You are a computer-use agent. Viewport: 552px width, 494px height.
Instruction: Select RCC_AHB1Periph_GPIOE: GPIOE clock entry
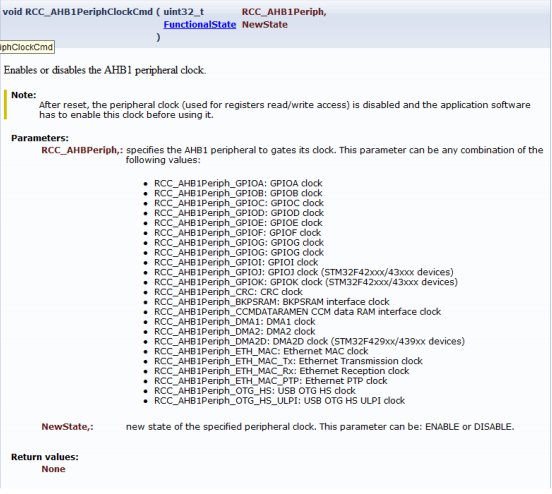pos(238,223)
